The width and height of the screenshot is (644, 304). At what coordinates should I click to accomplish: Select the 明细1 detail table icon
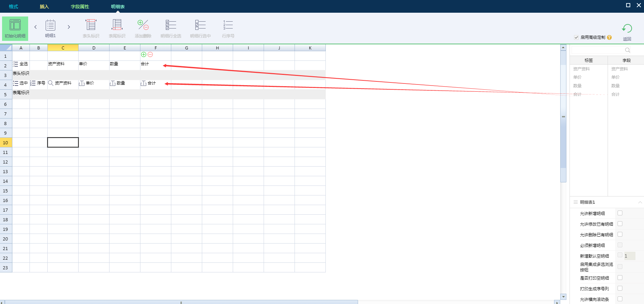(x=50, y=25)
